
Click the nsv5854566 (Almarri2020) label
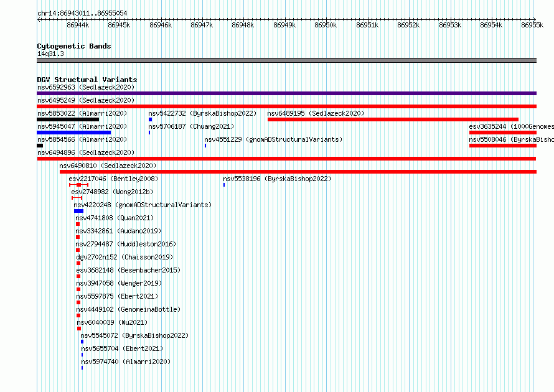point(82,139)
